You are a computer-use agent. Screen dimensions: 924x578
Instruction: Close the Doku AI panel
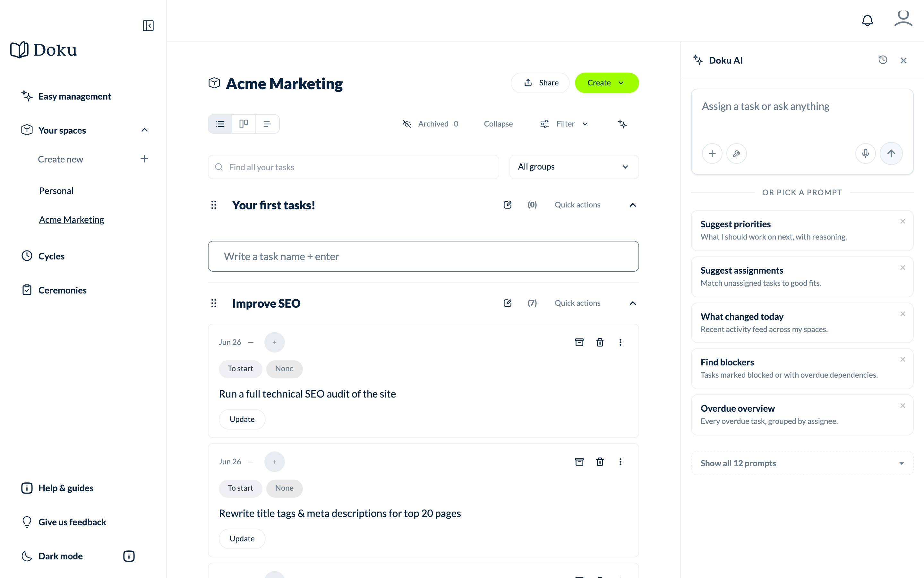click(x=903, y=60)
